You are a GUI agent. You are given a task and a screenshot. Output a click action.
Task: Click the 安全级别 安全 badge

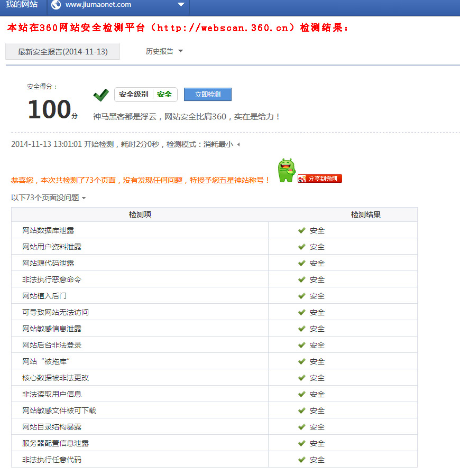pyautogui.click(x=145, y=95)
